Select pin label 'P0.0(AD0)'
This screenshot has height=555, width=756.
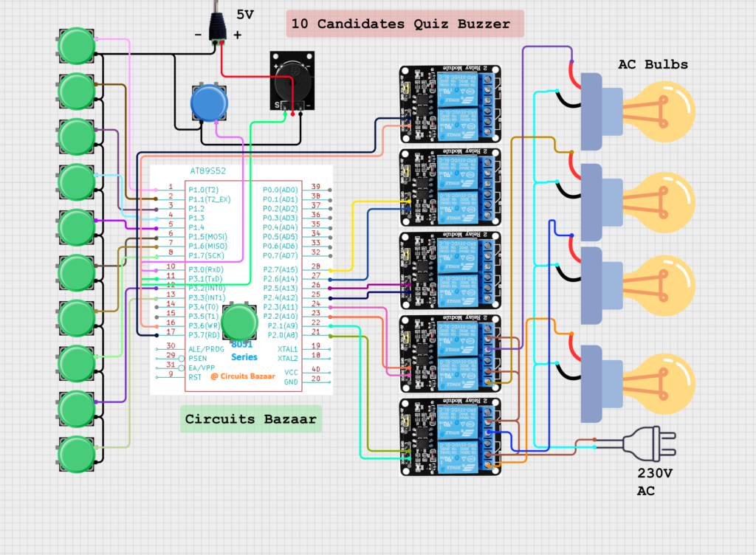click(x=280, y=190)
